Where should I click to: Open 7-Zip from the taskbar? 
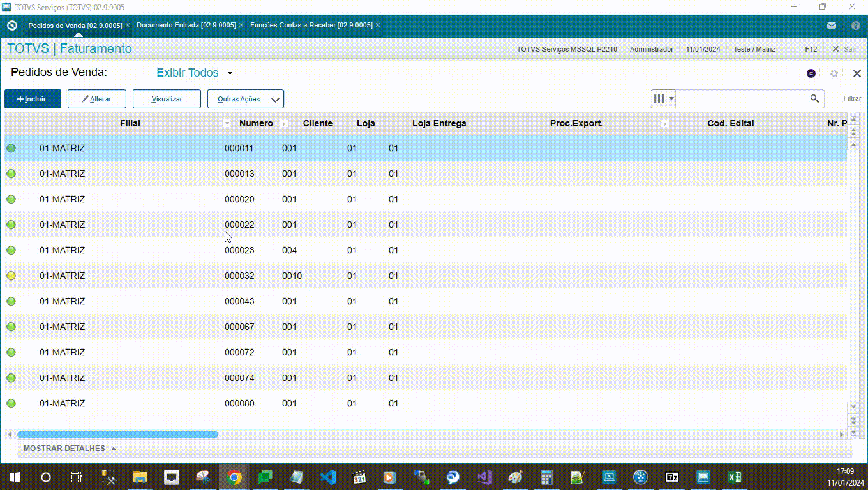pos(672,477)
